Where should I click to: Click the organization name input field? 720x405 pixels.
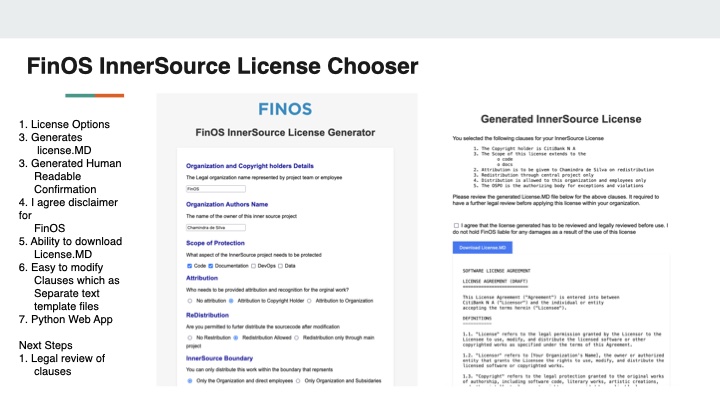pyautogui.click(x=215, y=189)
